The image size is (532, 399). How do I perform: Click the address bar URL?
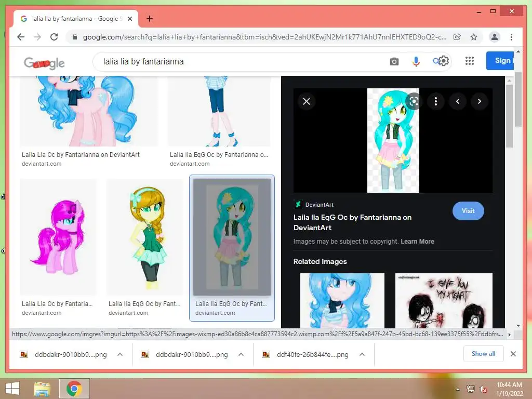pos(264,37)
